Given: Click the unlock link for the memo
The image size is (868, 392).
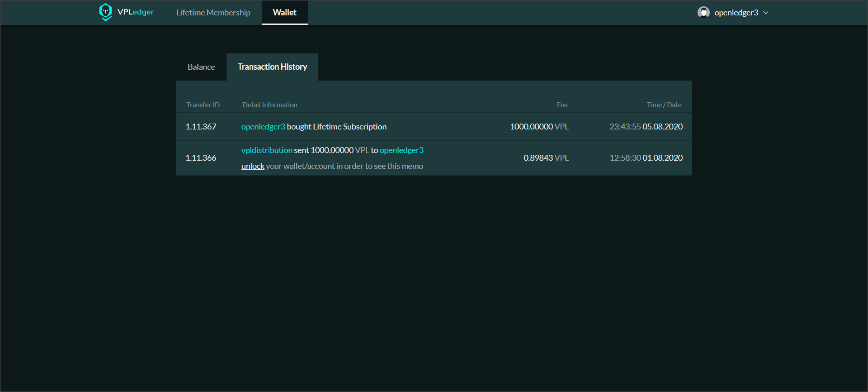Looking at the screenshot, I should coord(253,166).
